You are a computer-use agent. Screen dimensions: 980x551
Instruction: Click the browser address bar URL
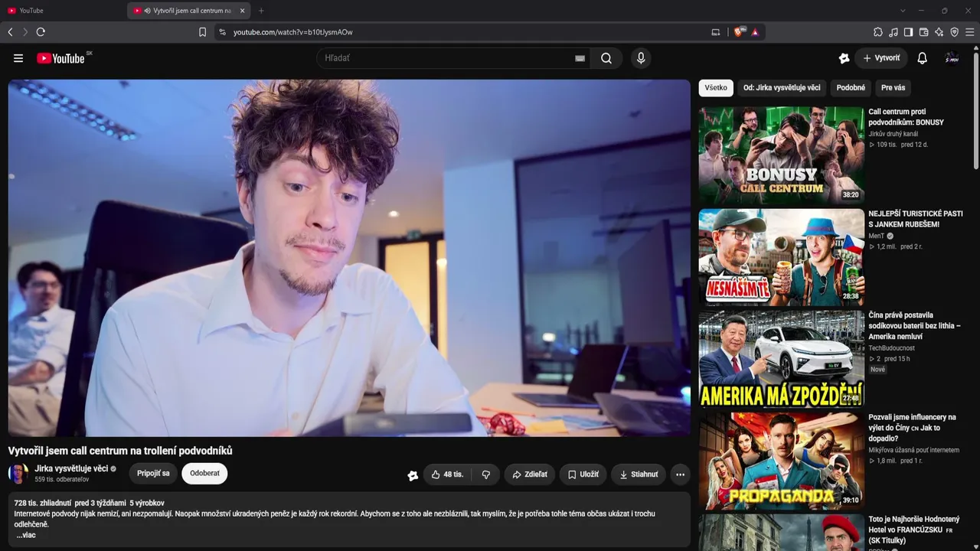click(293, 32)
